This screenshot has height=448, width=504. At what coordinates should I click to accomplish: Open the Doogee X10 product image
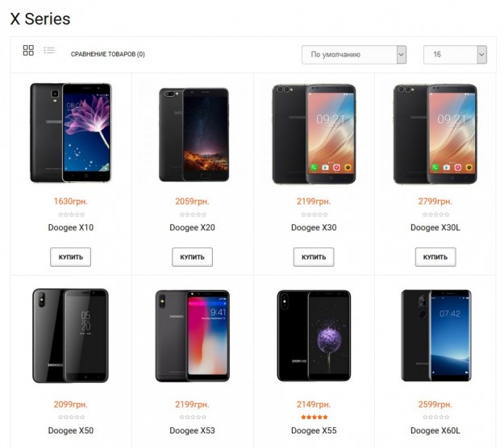tap(71, 133)
